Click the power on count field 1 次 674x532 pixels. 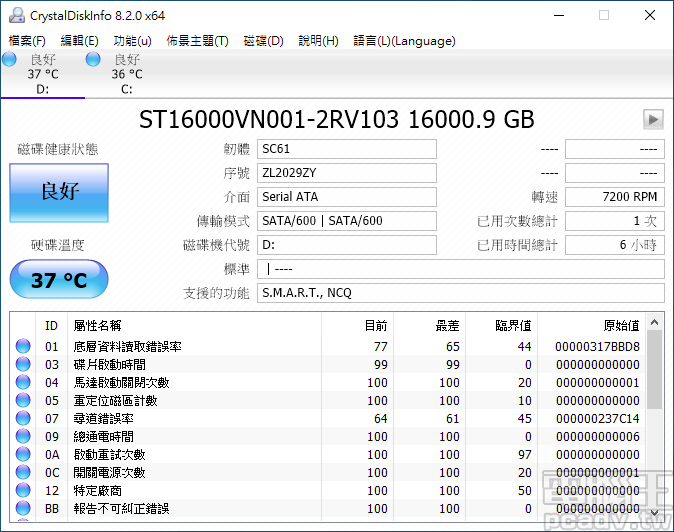coord(615,221)
